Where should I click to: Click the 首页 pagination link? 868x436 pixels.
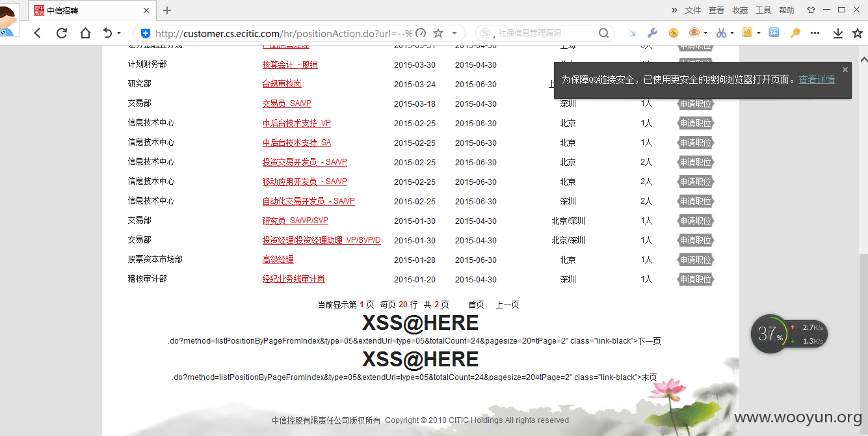click(476, 305)
